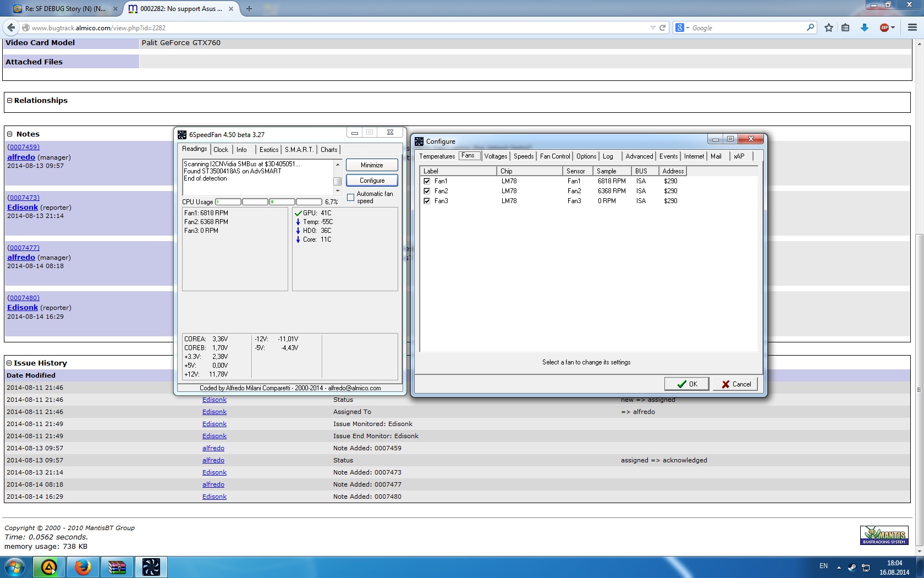Screen dimensions: 924x578
Task: Collapse the Issue History section
Action: (9, 363)
